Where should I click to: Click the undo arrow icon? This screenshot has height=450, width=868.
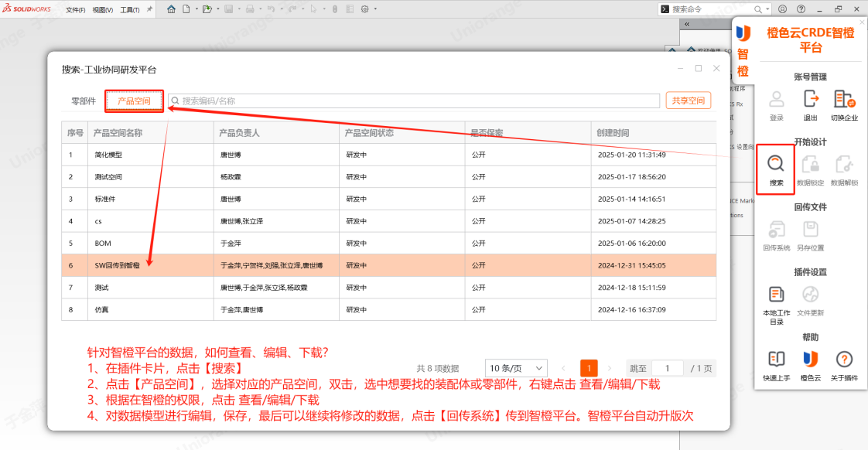point(271,9)
